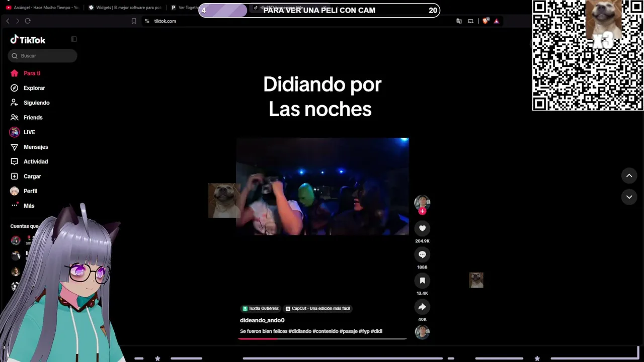
Task: Switch to Ver Together browser tab
Action: point(184,8)
